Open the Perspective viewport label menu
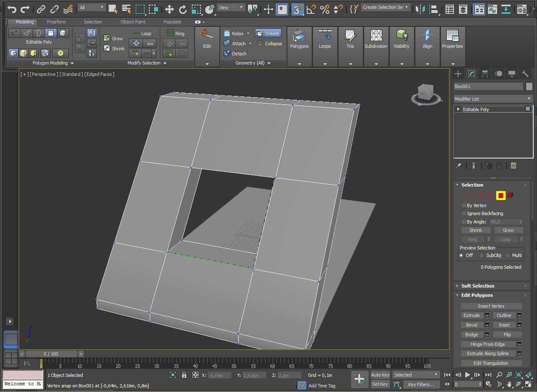Viewport: 537px width, 392px height. (x=44, y=74)
